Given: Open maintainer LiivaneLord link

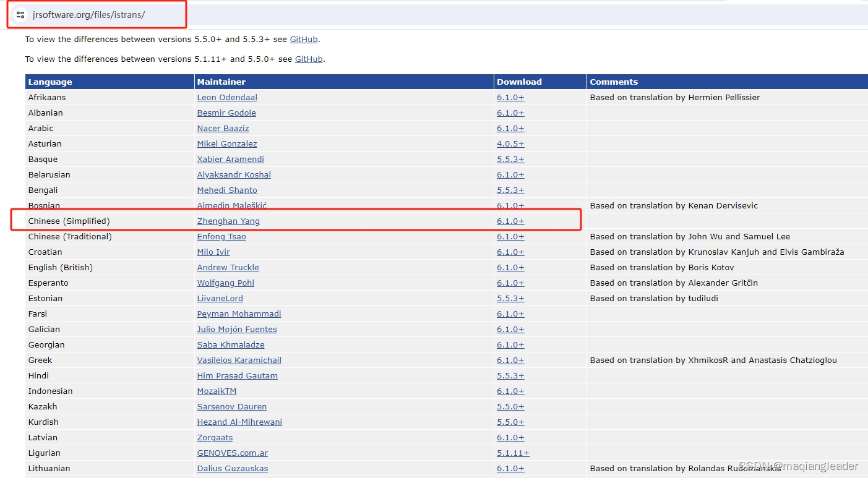Looking at the screenshot, I should click(x=220, y=298).
